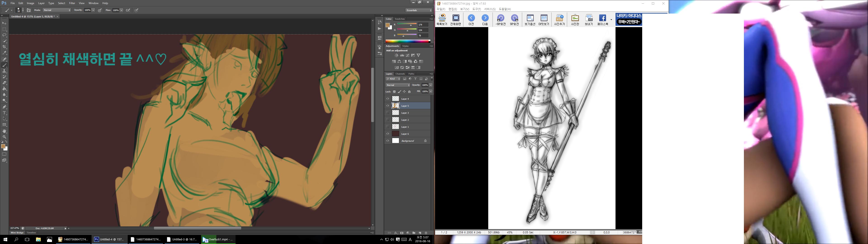Select the Quick Selection tool
The image size is (868, 244).
point(4,41)
